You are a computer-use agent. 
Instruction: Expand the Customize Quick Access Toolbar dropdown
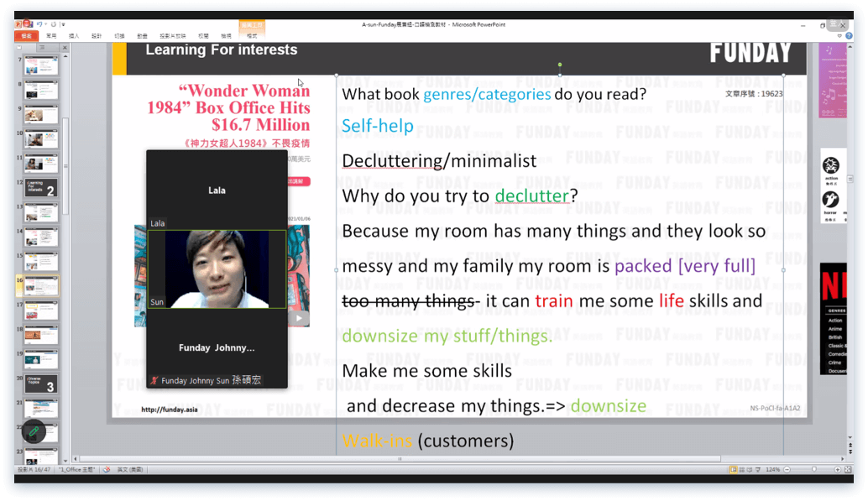pos(63,25)
